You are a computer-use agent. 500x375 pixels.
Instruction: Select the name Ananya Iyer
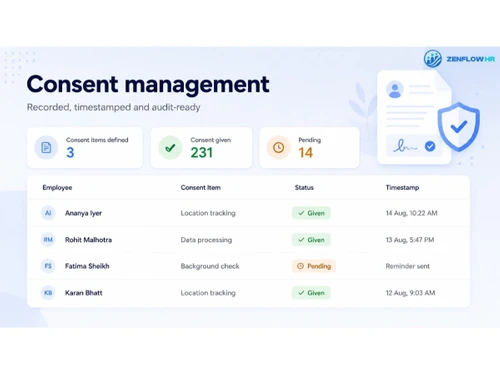83,213
